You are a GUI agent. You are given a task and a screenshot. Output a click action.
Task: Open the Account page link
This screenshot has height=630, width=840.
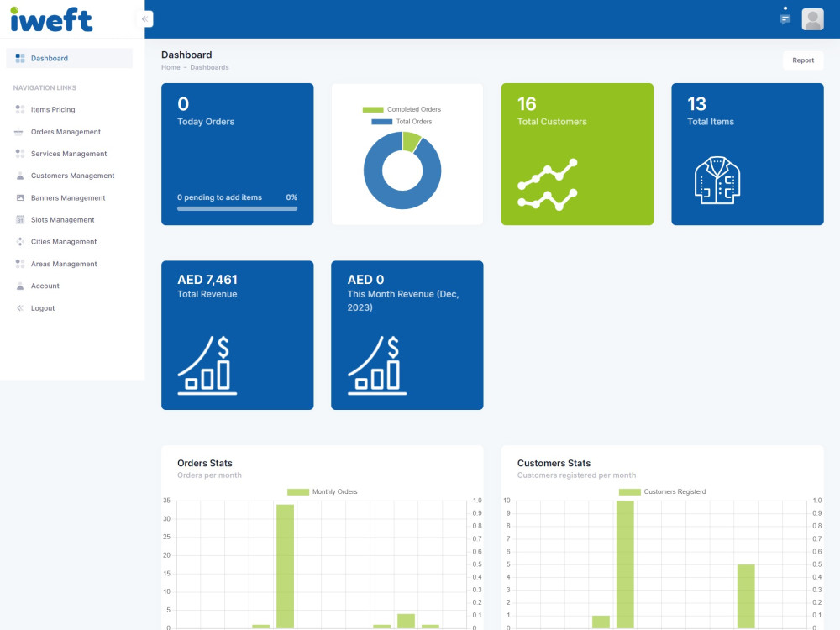(x=45, y=286)
